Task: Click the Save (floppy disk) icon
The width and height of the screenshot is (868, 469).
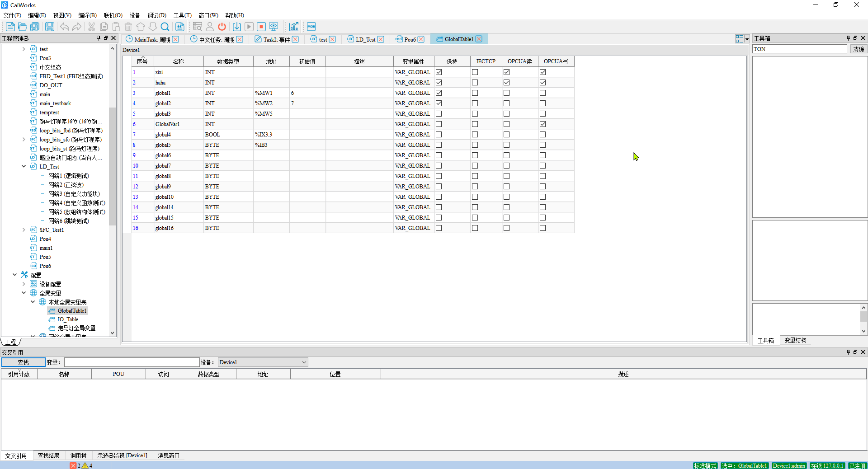Action: [x=50, y=27]
